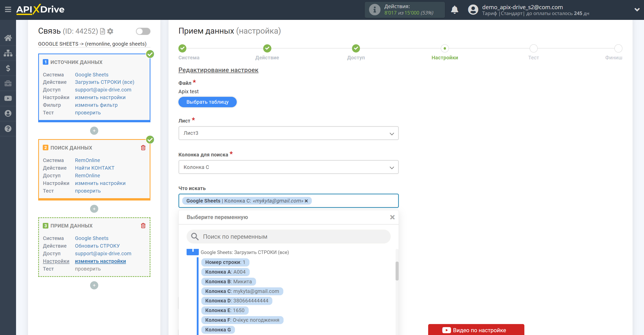Add step after ПРИЕМ ДАННЫХ block
This screenshot has height=335, width=644.
(x=94, y=285)
